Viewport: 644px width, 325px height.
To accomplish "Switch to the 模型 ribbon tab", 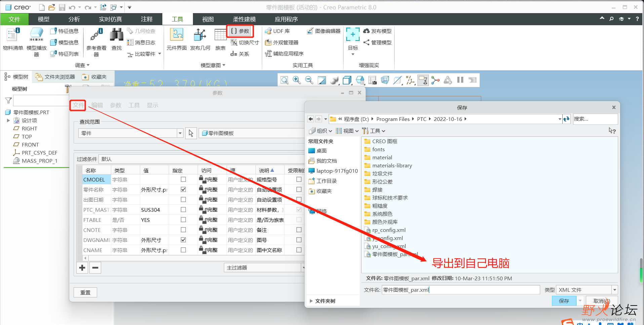I will point(44,19).
